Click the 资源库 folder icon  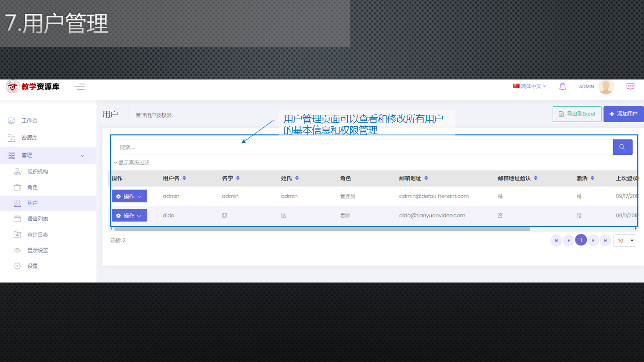tap(11, 138)
